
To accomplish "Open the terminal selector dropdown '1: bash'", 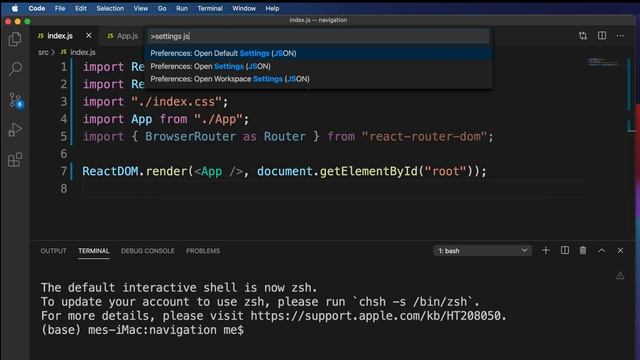I will click(x=482, y=251).
